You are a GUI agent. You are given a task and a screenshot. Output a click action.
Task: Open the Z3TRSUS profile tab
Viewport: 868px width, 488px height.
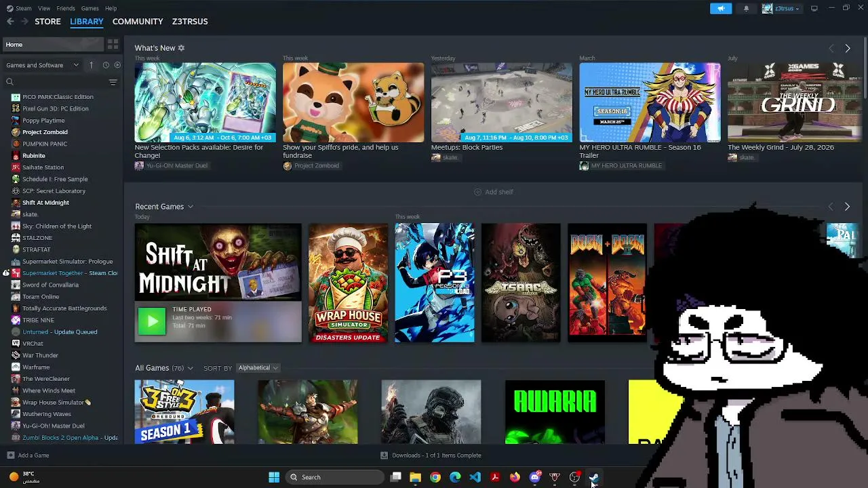pyautogui.click(x=190, y=22)
